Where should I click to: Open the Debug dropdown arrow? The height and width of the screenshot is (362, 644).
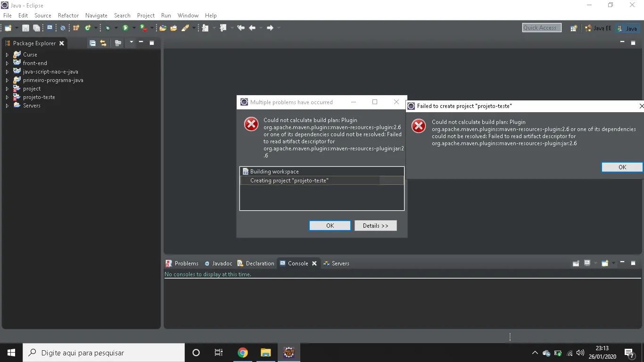tap(116, 28)
